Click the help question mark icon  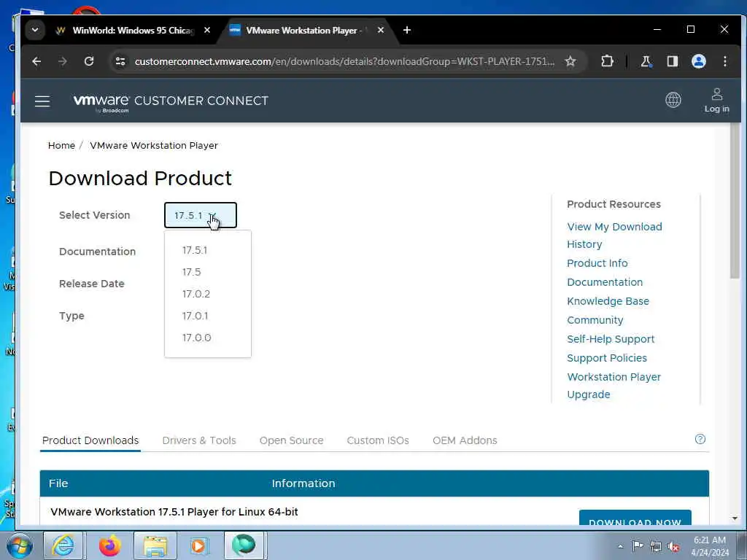(700, 439)
